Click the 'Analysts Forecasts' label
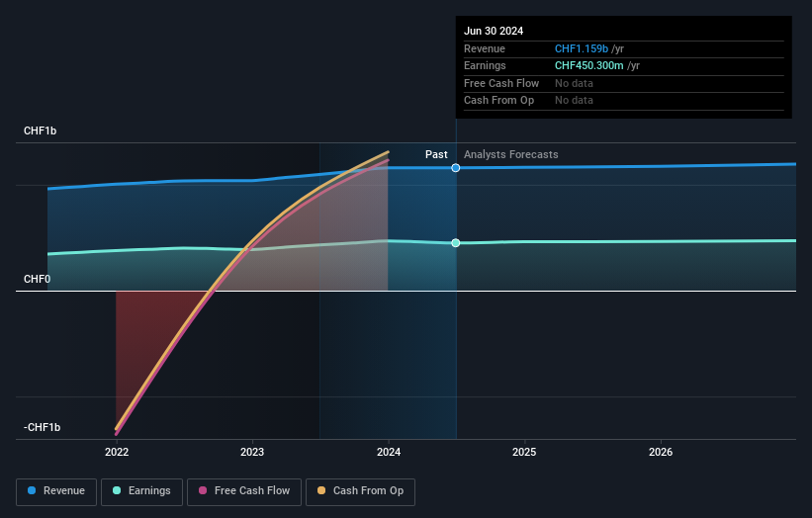The height and width of the screenshot is (518, 812). click(x=511, y=155)
